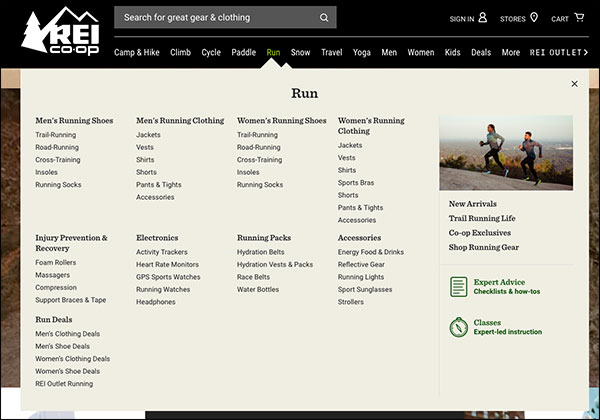Screen dimensions: 600x420
Task: Click the Headphones link
Action: click(155, 302)
